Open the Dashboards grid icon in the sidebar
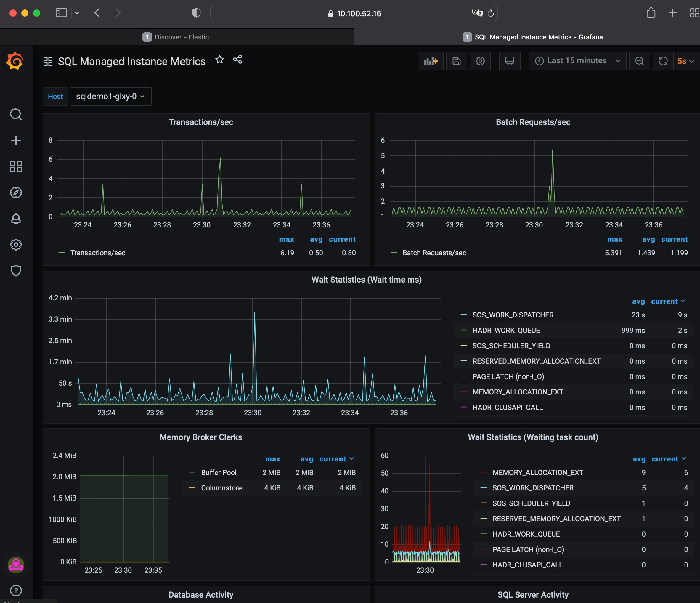 point(16,166)
